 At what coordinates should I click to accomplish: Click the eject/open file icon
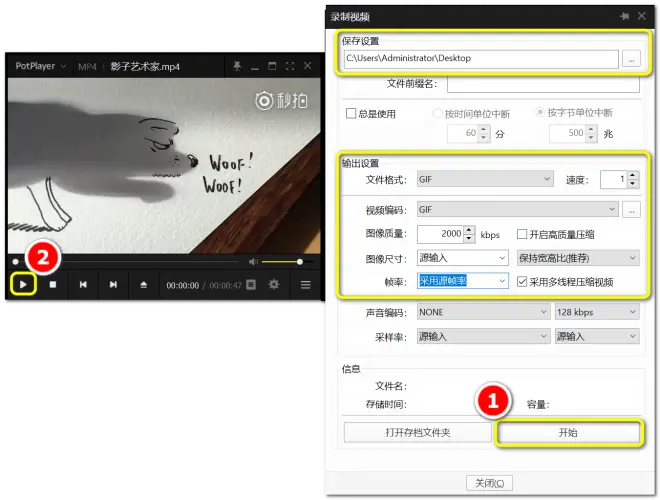point(144,285)
